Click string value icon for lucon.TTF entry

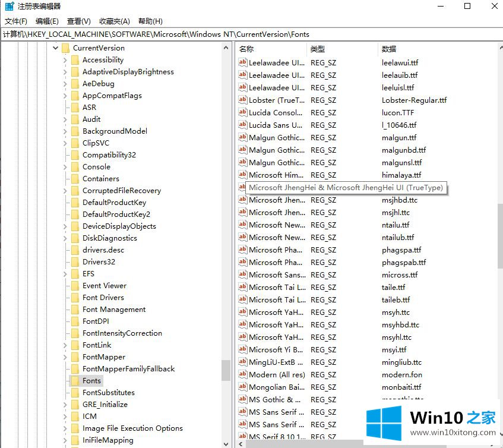[x=242, y=113]
